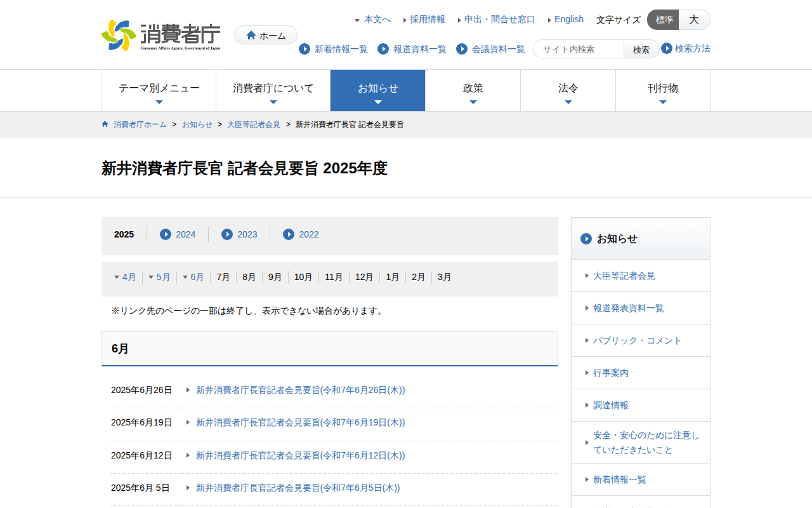Toggle the 7月 month filter
Image resolution: width=812 pixels, height=508 pixels.
[x=222, y=277]
